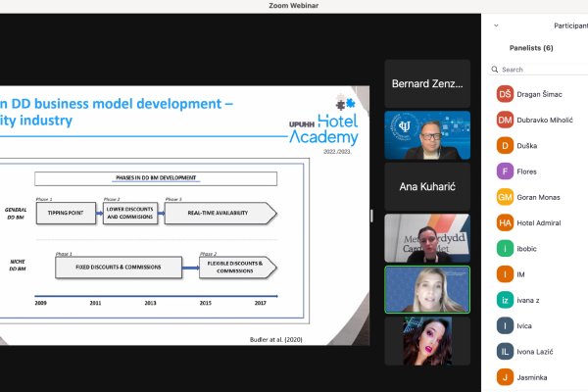Image resolution: width=588 pixels, height=392 pixels.
Task: Click the magnifier icon in Search field
Action: 496,70
